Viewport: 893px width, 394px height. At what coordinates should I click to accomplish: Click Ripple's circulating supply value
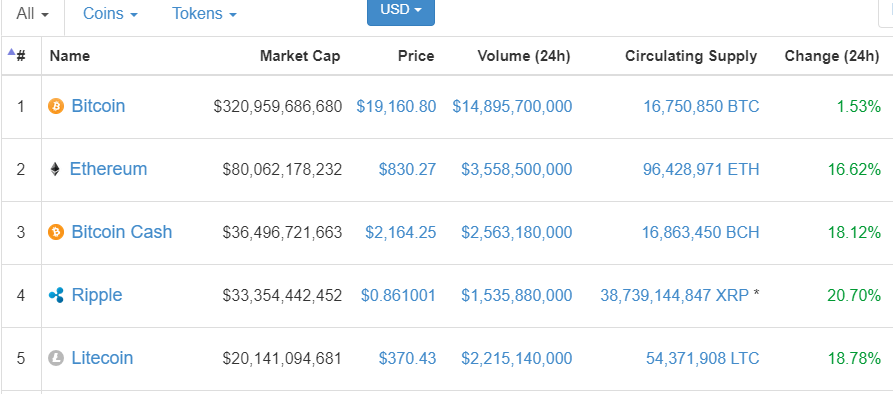pyautogui.click(x=674, y=295)
